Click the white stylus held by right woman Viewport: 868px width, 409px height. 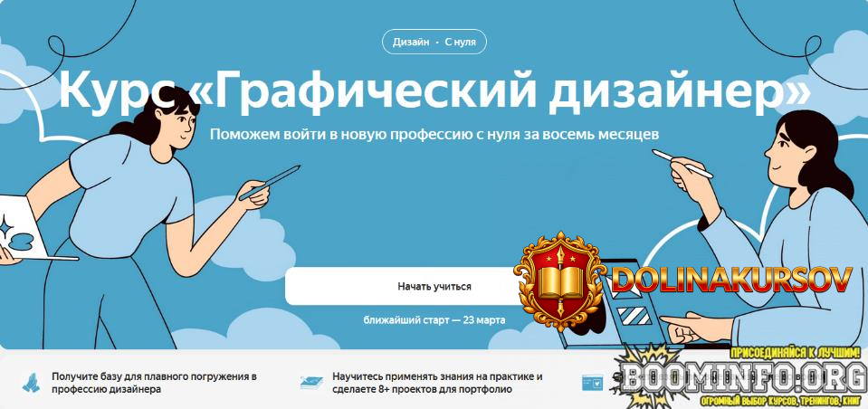coord(682,164)
